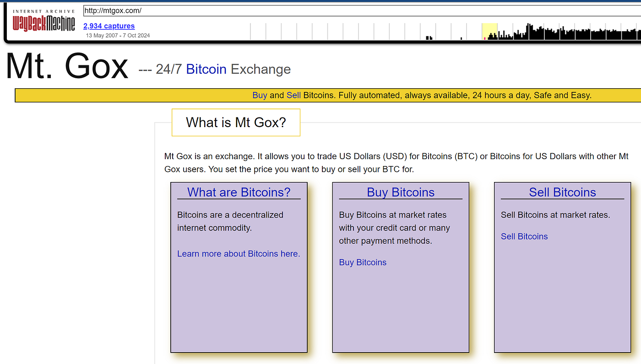Open the Buy Bitcoins heading link
Viewport: 641px width, 364px height.
401,192
